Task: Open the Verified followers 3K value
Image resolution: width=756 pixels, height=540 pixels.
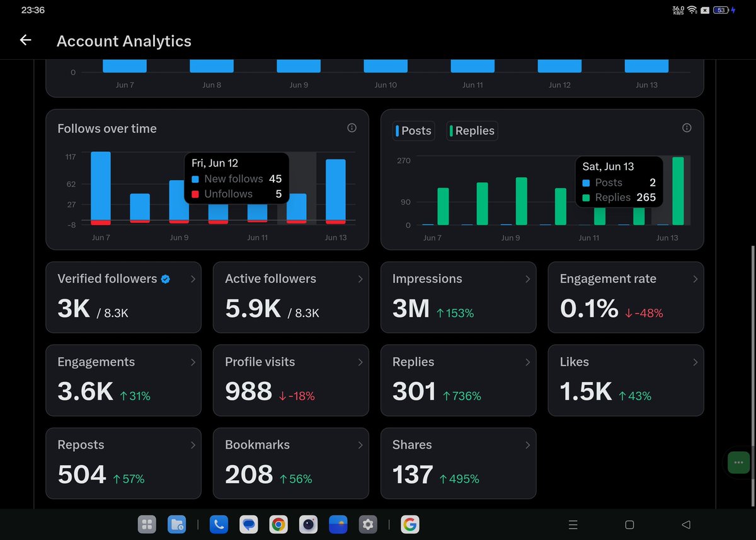Action: click(74, 309)
